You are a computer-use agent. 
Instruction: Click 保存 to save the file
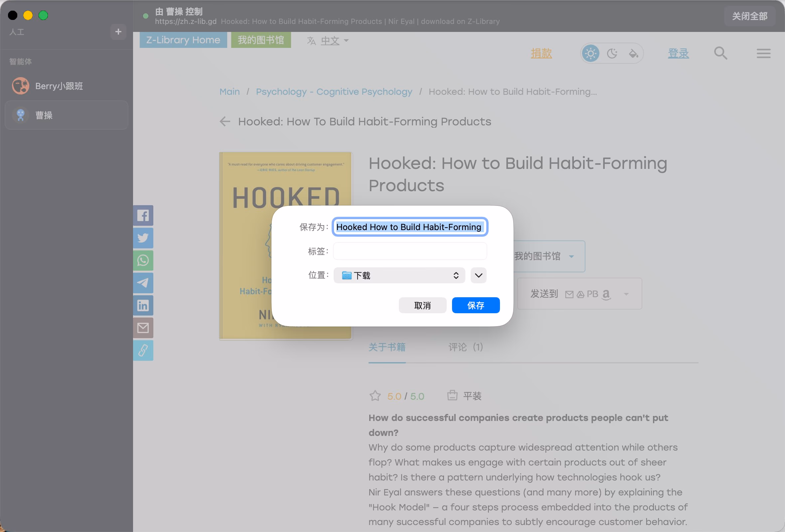(x=476, y=306)
